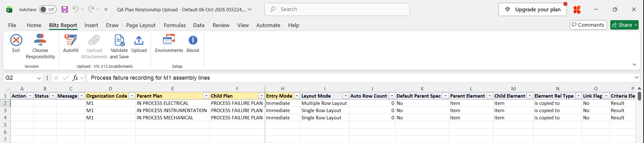644x143 pixels.
Task: Open the Name Box dropdown
Action: point(39,78)
